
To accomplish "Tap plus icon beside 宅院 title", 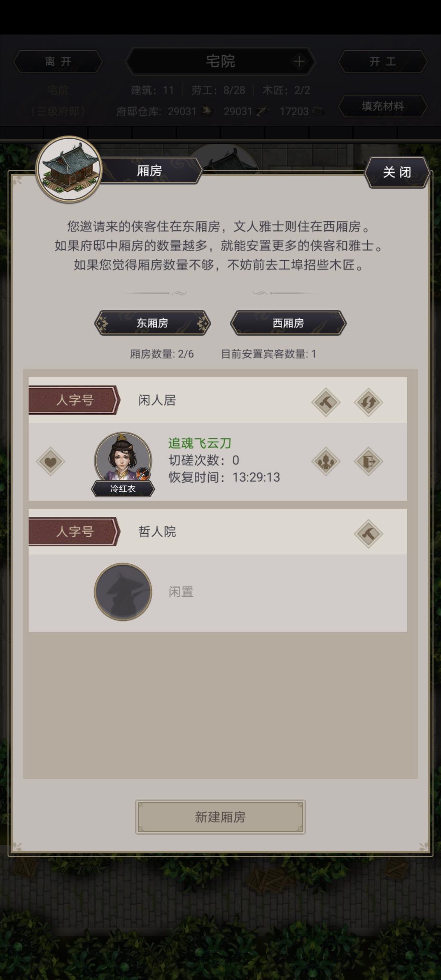I will (299, 62).
